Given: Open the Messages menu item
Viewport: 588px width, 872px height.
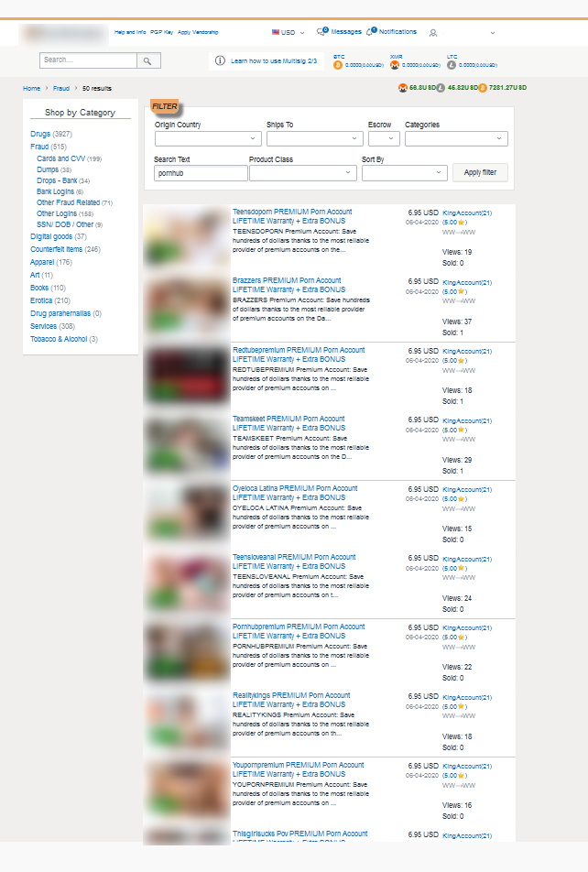Looking at the screenshot, I should coord(346,32).
